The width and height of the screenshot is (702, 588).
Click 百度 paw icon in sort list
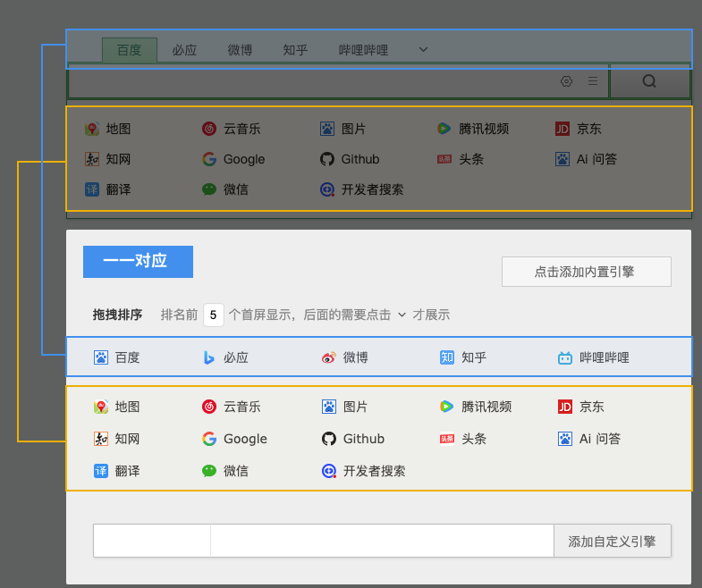click(101, 357)
